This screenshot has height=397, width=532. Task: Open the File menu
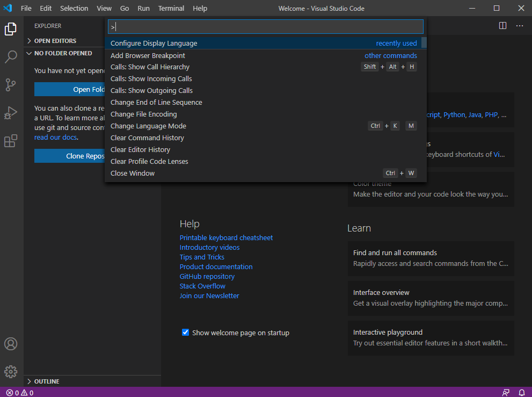(26, 8)
